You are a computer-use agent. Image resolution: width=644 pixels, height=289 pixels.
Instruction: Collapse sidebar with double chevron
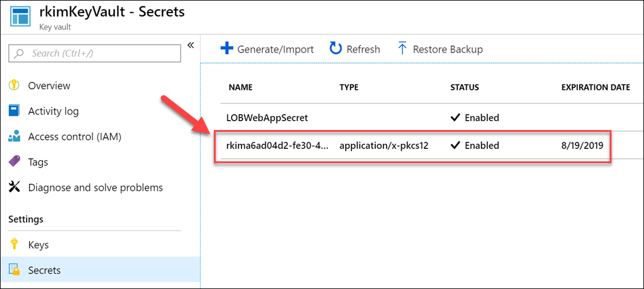point(190,46)
